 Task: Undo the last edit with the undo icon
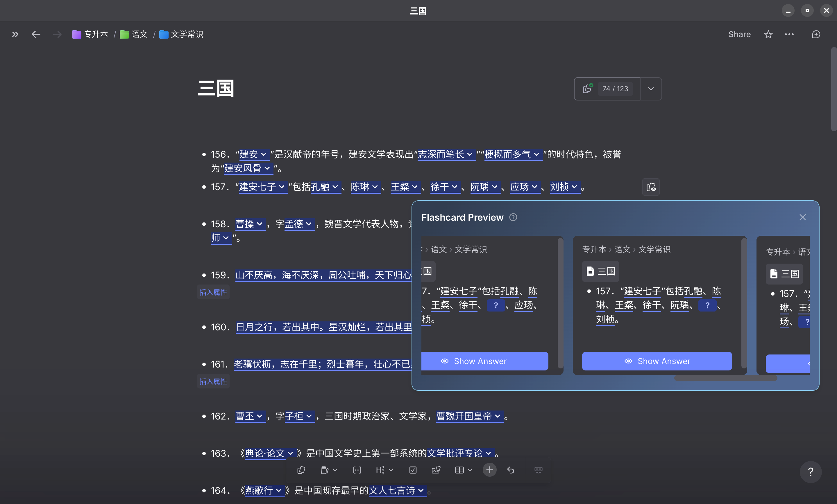511,470
